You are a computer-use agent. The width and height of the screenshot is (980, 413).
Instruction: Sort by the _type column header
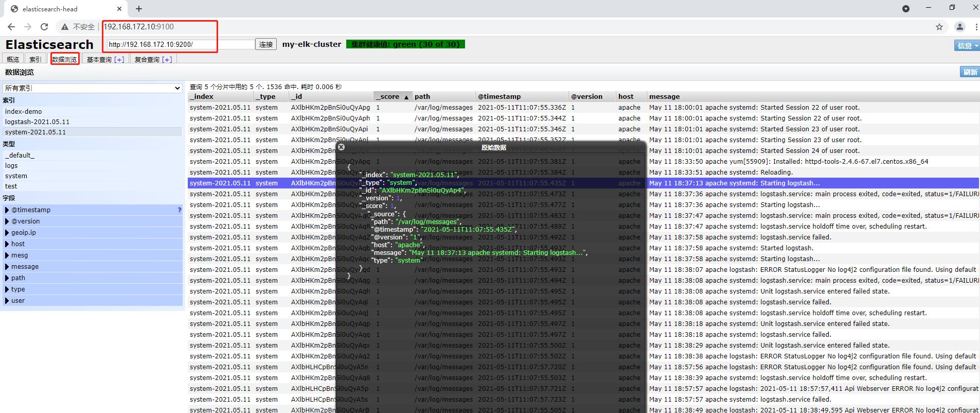click(x=272, y=96)
